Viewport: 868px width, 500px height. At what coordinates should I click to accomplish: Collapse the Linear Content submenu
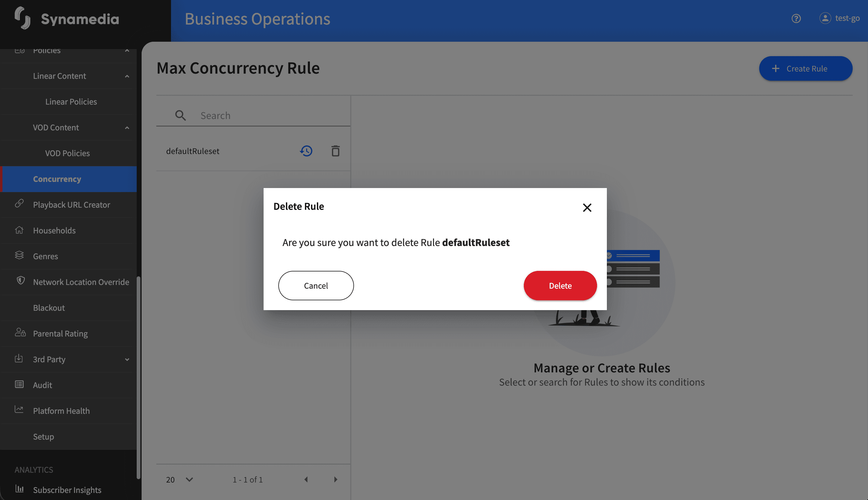[127, 76]
